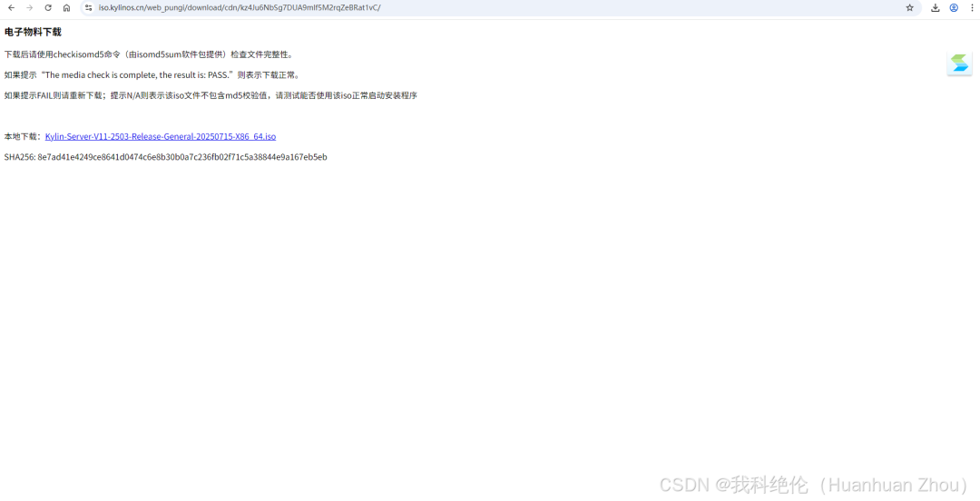
Task: Click the SHA256 checksum value text
Action: point(181,157)
